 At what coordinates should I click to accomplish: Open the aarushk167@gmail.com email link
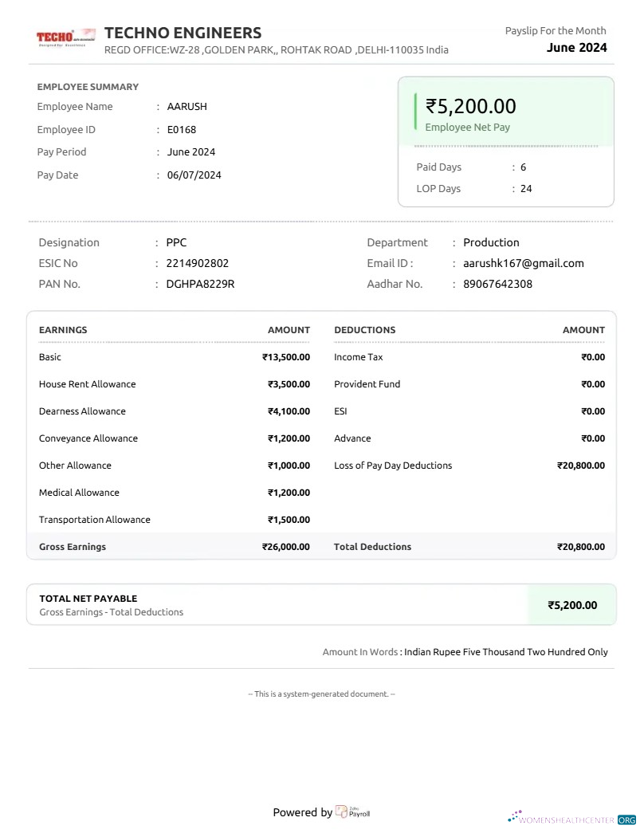(x=524, y=263)
